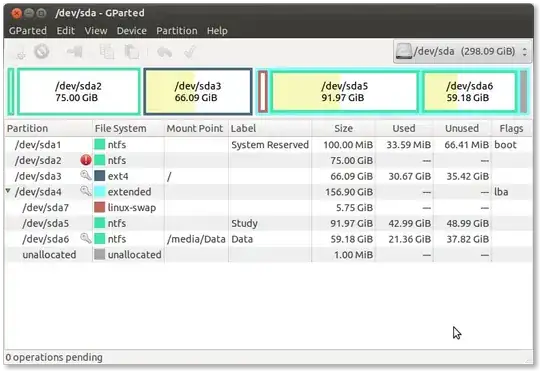Select the /dev/sda5 91.97 GiB graphical block
The height and width of the screenshot is (371, 540).
(x=344, y=92)
